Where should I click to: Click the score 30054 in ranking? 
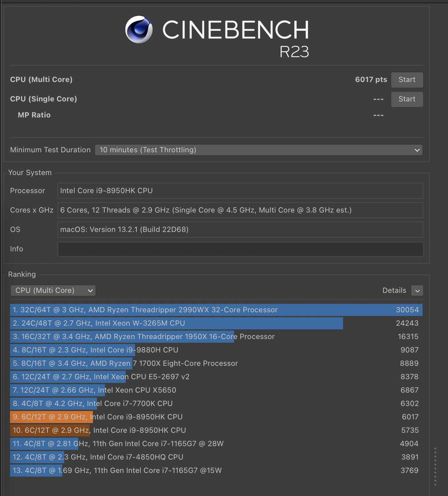407,310
